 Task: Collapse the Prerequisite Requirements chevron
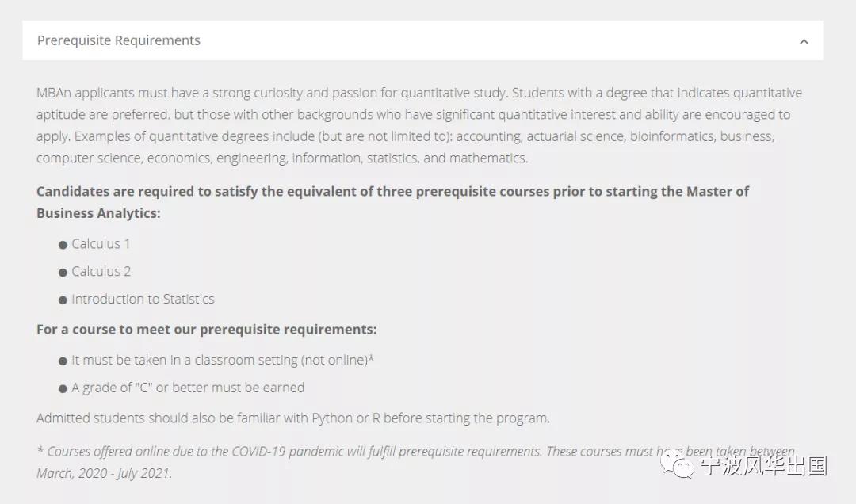coord(804,41)
